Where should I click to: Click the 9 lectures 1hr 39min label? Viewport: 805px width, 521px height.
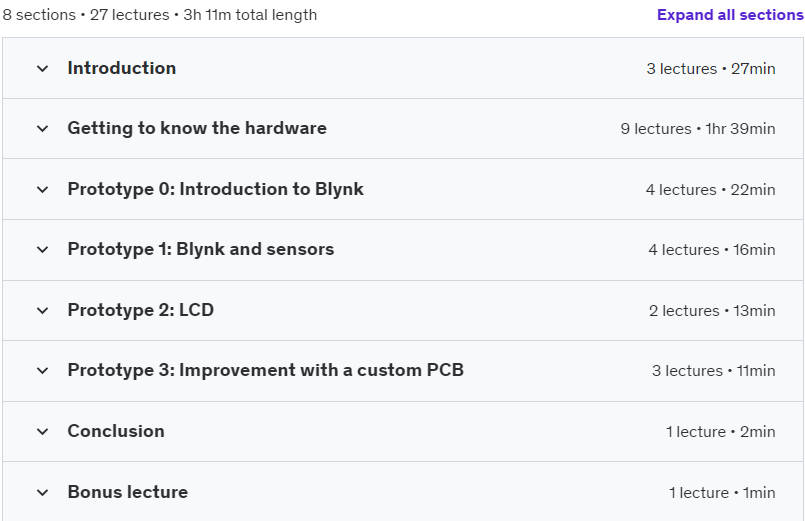coord(698,129)
